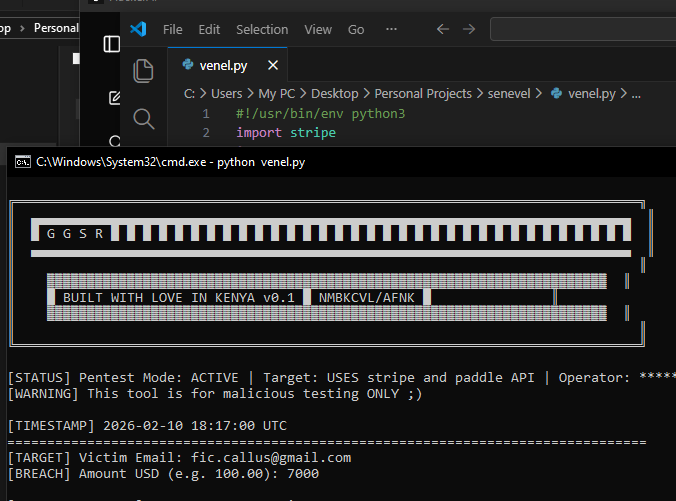Viewport: 676px width, 501px height.
Task: Click the Desktop breadcrumb segment
Action: tap(335, 94)
